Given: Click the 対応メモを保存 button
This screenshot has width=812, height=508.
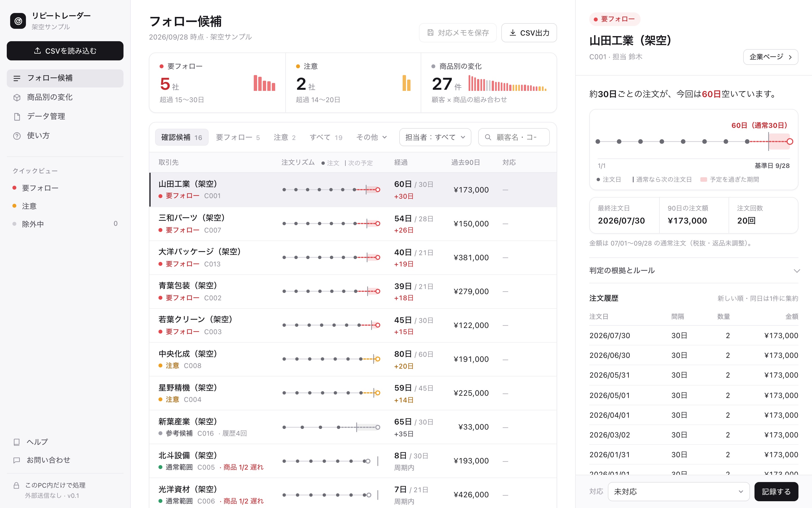Looking at the screenshot, I should [x=458, y=32].
